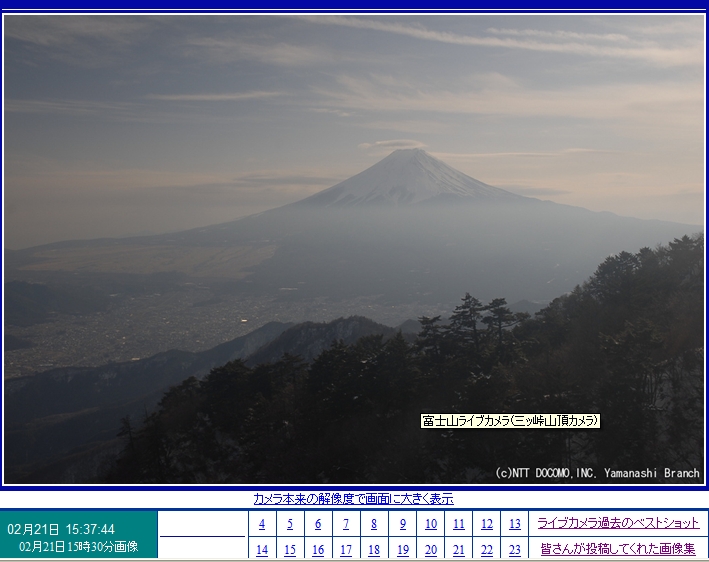Open the hour 12 image link

[x=487, y=524]
